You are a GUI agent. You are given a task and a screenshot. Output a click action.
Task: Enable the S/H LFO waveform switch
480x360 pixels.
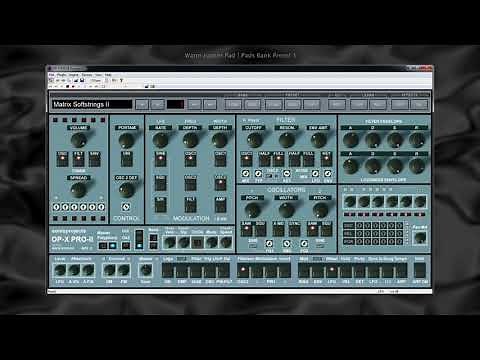pyautogui.click(x=160, y=205)
